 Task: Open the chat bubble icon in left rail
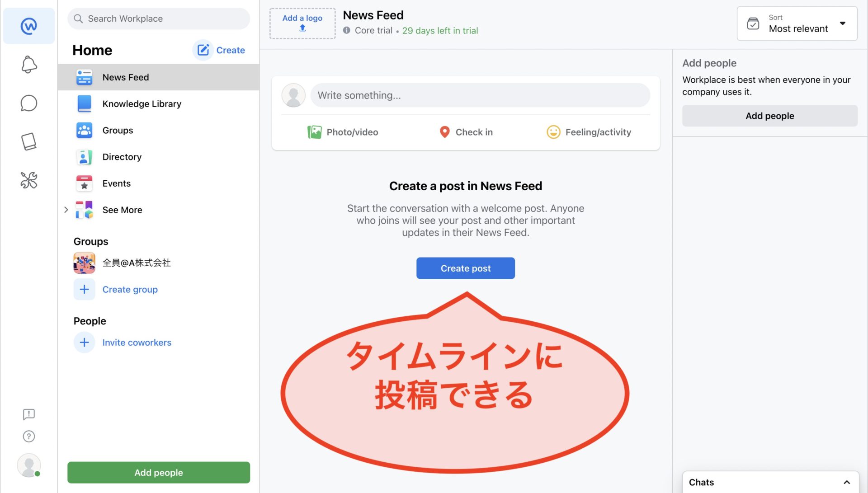coord(29,103)
